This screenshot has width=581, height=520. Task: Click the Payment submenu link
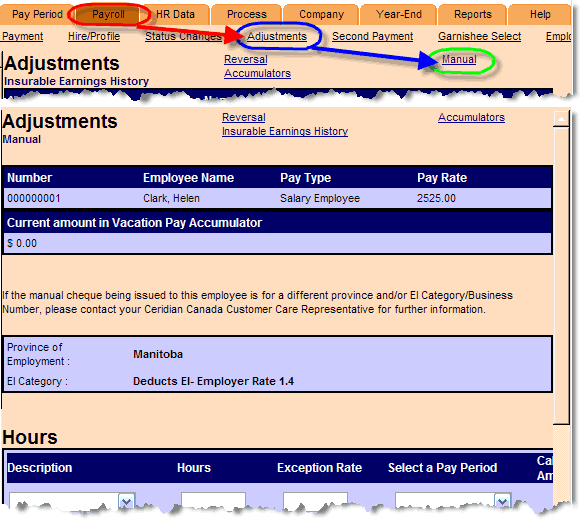(22, 36)
